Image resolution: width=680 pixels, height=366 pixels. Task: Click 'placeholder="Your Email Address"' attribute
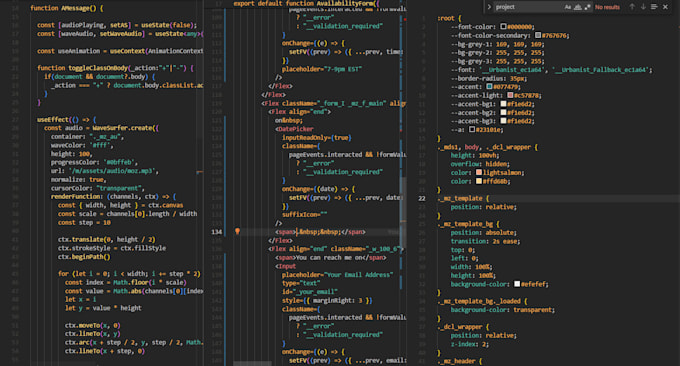[337, 274]
